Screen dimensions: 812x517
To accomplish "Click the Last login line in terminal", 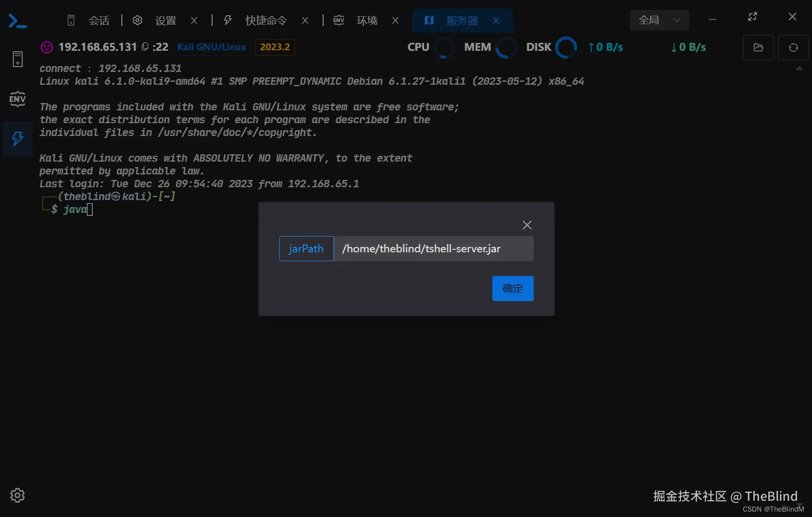I will (199, 184).
